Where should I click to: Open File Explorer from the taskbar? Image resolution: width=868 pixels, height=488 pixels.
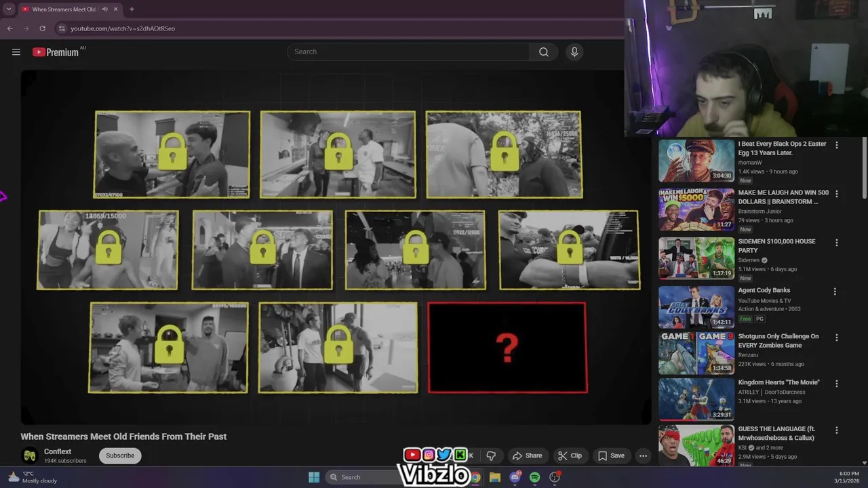pos(495,477)
